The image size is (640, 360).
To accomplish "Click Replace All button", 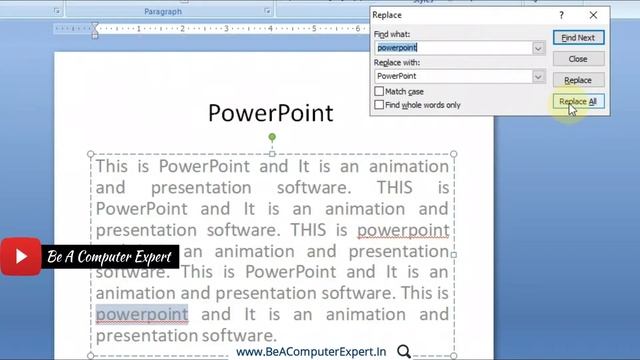I will tap(578, 101).
